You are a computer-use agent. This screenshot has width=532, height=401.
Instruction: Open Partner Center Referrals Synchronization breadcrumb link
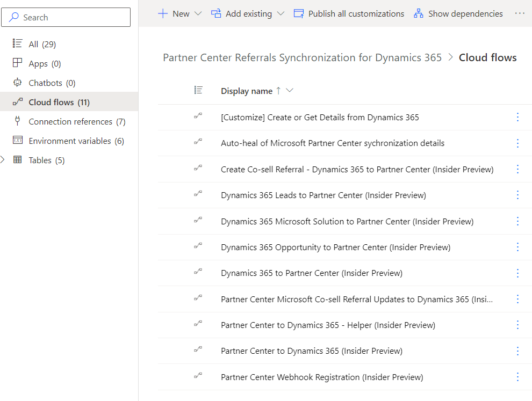302,58
